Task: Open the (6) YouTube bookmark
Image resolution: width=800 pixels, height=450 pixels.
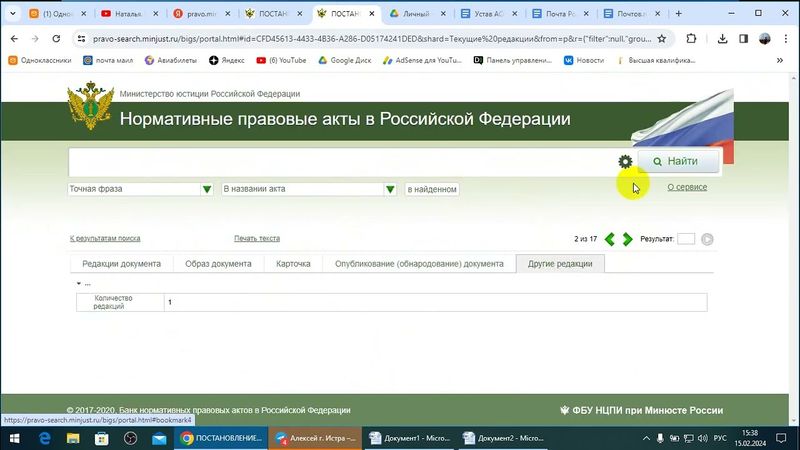Action: click(x=281, y=60)
